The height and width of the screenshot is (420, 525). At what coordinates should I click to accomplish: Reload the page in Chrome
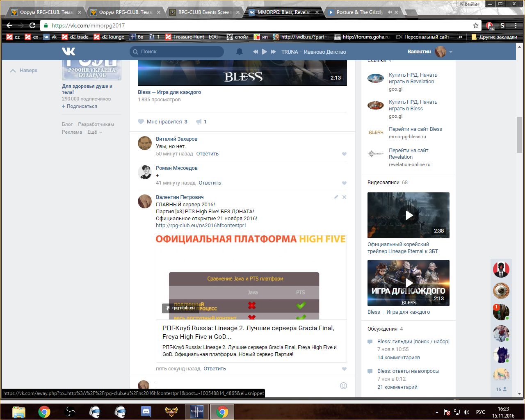tap(32, 25)
